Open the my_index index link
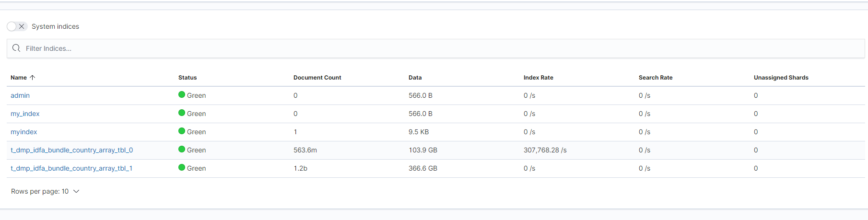The image size is (868, 220). [x=25, y=114]
